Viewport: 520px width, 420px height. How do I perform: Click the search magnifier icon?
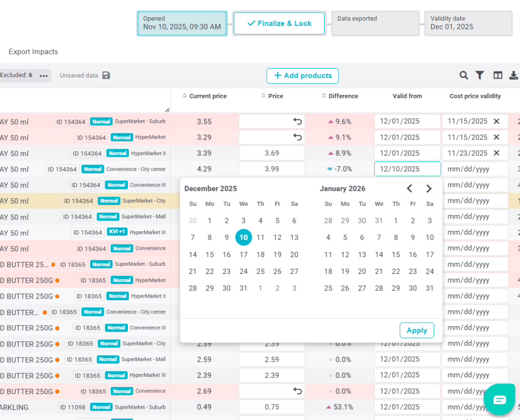point(464,76)
